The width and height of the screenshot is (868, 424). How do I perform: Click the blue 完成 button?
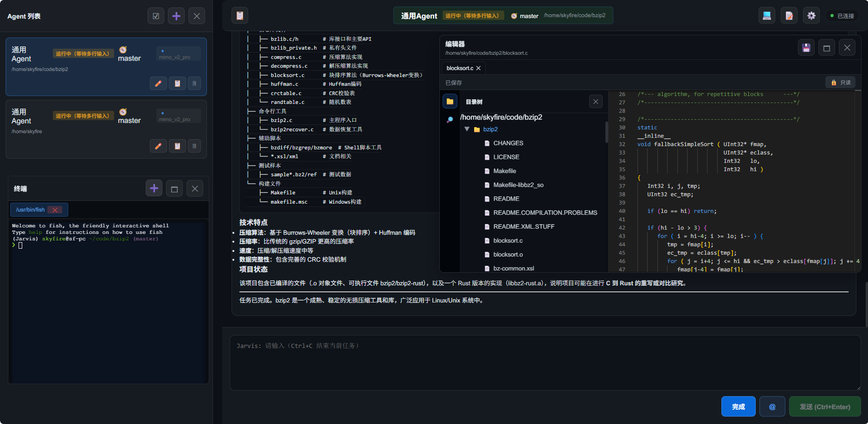(738, 407)
